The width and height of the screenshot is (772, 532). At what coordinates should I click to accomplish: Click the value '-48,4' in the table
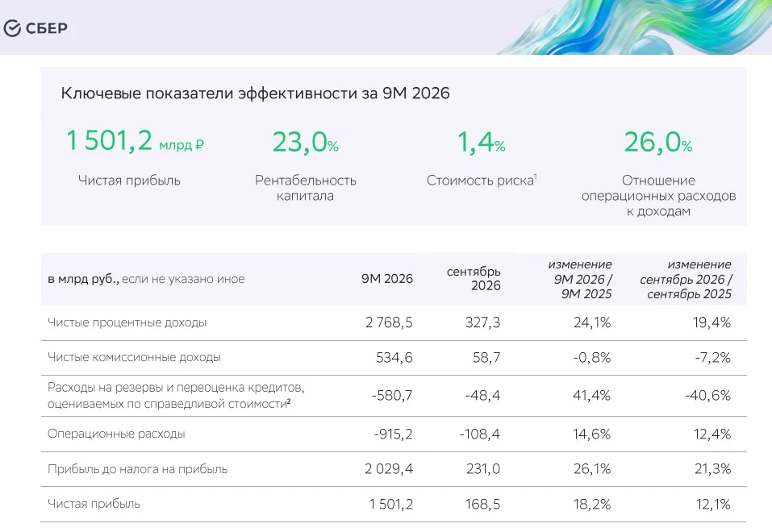click(482, 395)
